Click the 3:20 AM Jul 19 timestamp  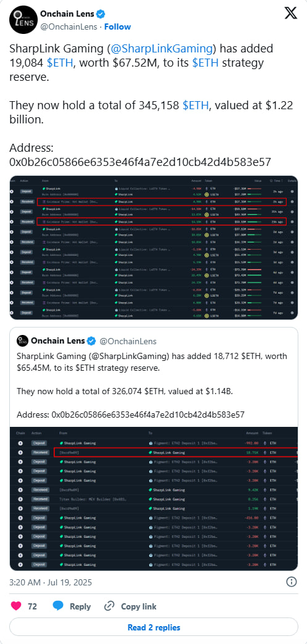point(51,582)
